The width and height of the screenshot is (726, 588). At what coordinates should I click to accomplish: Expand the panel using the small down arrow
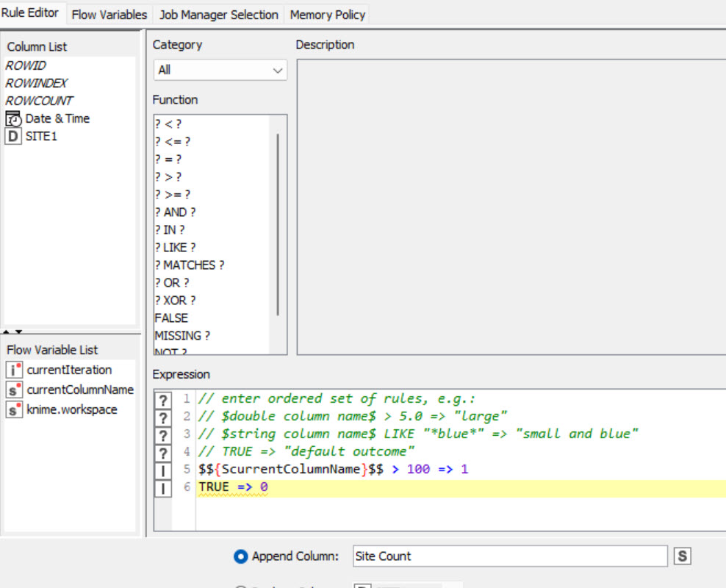tap(19, 331)
